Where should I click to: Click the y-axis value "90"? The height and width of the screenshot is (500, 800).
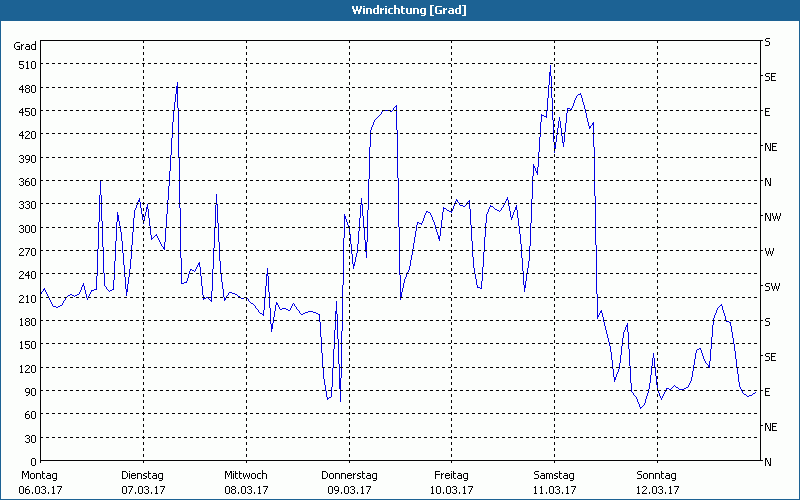click(x=30, y=392)
